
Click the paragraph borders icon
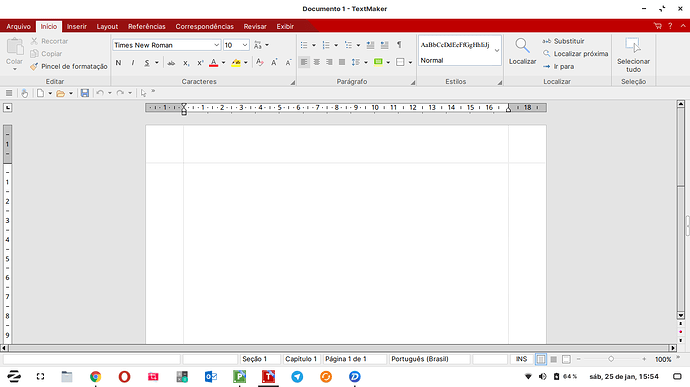click(400, 62)
